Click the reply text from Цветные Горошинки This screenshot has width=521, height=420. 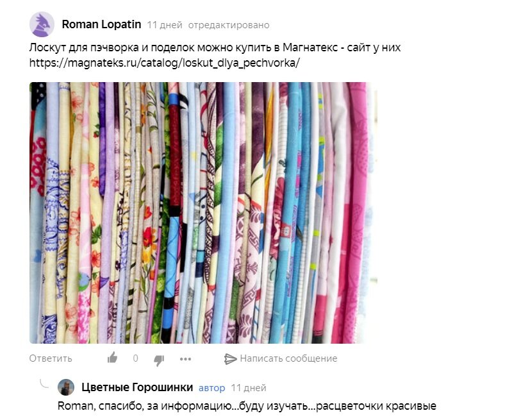point(247,407)
